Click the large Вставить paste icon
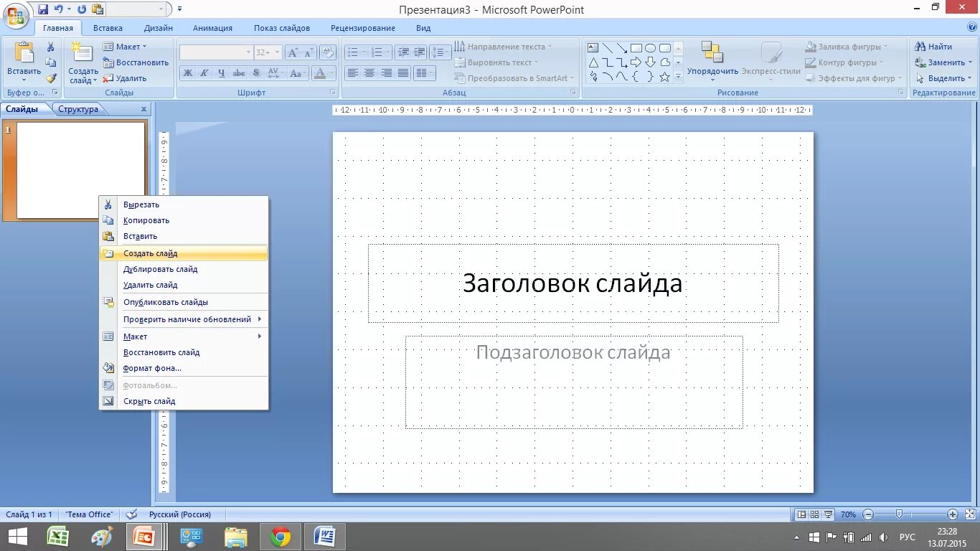The width and height of the screenshot is (980, 551). click(x=24, y=53)
